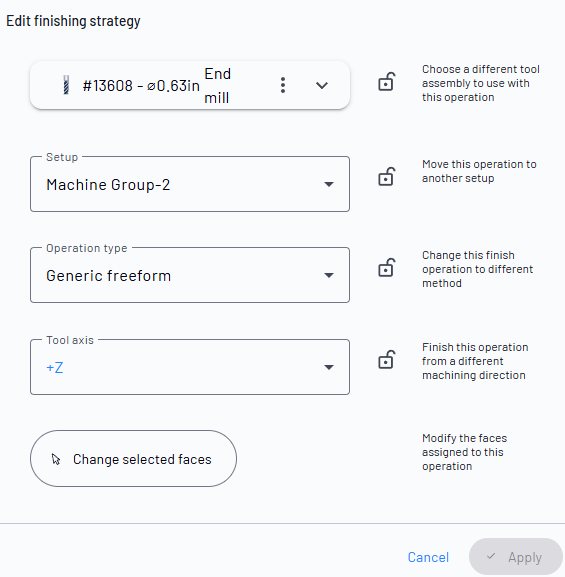Click the +Z tool axis value
565x577 pixels.
coord(55,368)
